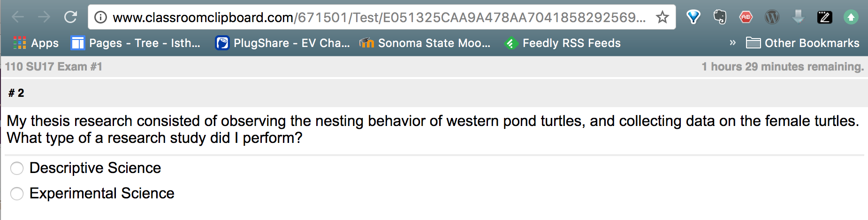Bookmark this page with star icon
Viewport: 868px width, 220px height.
[x=662, y=17]
